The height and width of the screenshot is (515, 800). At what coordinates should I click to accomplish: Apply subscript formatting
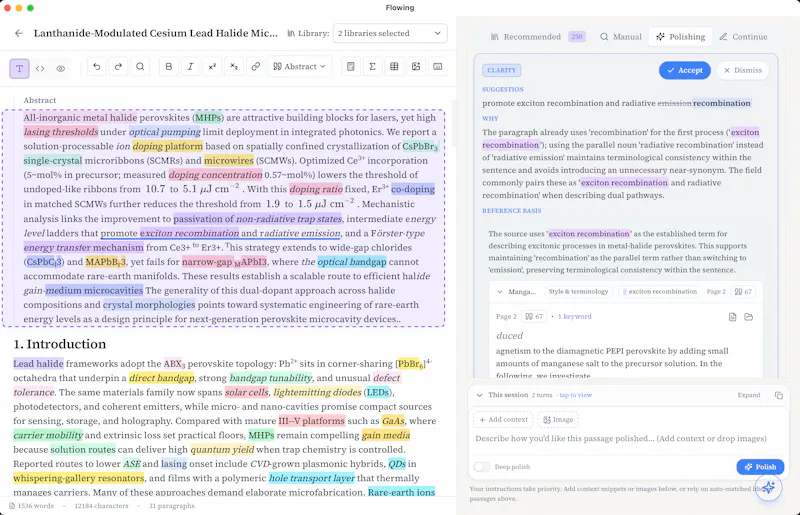pyautogui.click(x=234, y=66)
